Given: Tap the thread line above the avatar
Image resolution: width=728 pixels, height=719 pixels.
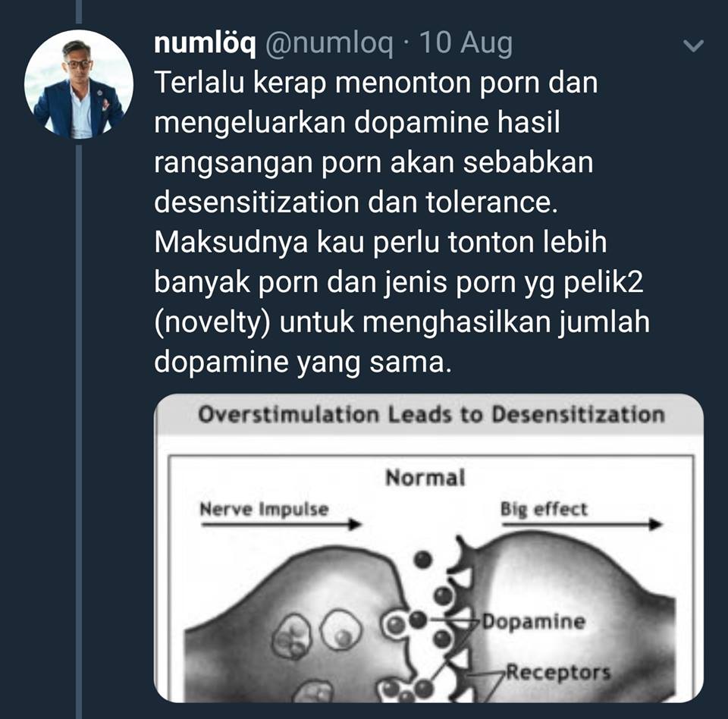Looking at the screenshot, I should coord(78,11).
